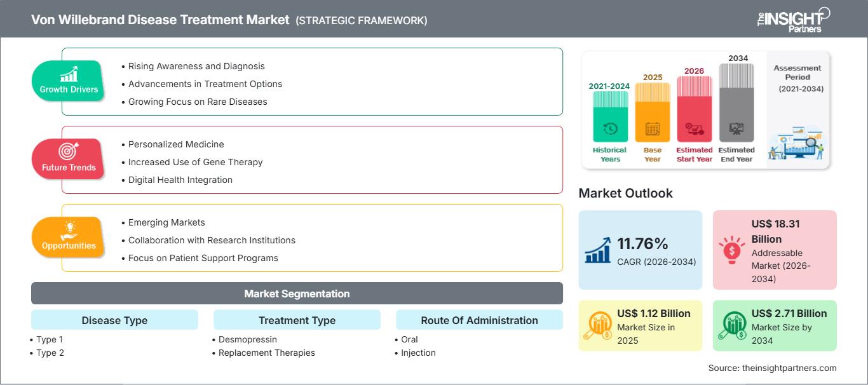Click the Market Outlook heading

pos(625,193)
